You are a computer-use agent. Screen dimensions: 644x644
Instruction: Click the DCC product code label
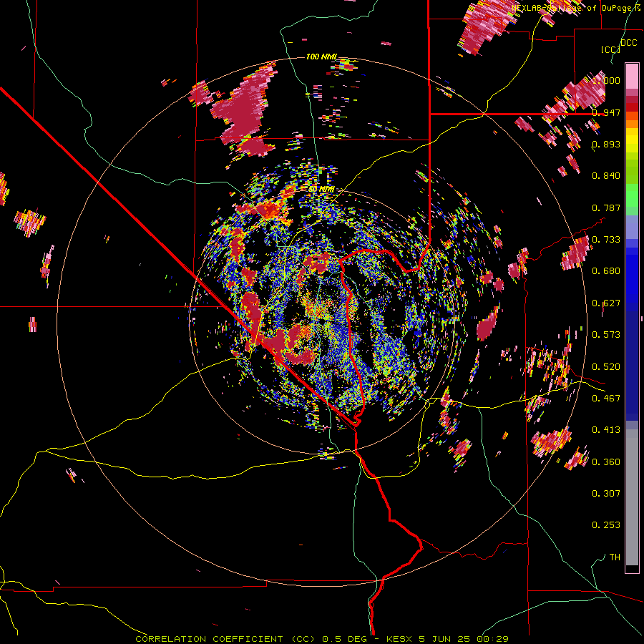(x=628, y=43)
